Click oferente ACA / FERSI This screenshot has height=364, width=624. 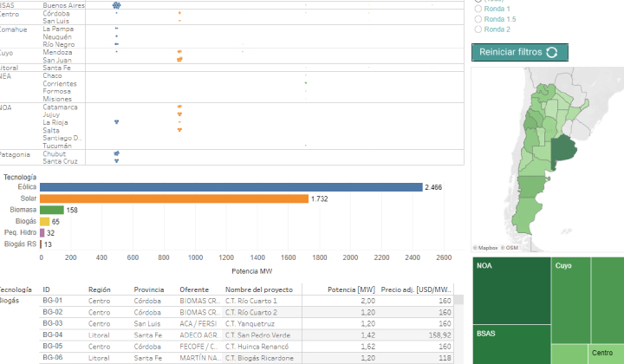tap(198, 323)
